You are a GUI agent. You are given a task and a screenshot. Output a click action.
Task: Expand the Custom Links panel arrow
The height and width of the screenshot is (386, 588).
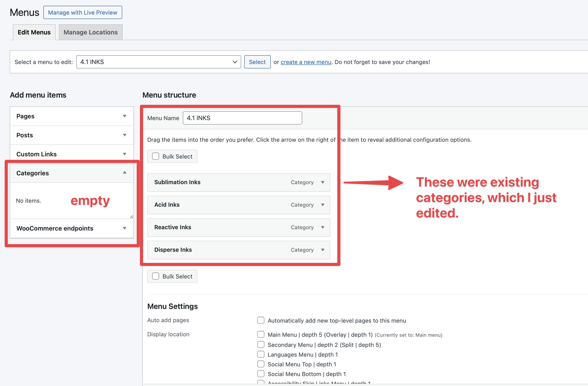coord(124,154)
